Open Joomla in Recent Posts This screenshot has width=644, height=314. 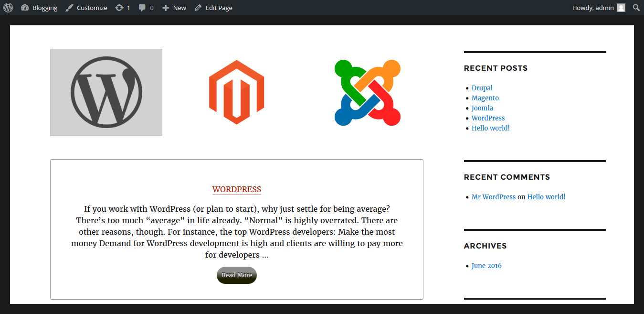[482, 108]
